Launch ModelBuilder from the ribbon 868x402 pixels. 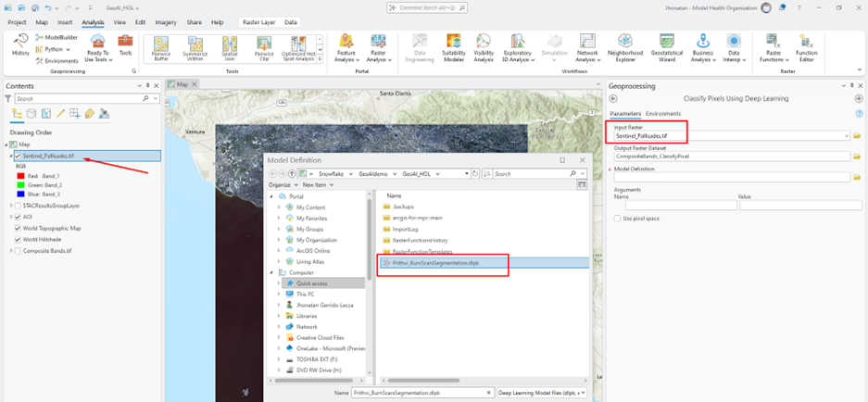tap(57, 37)
